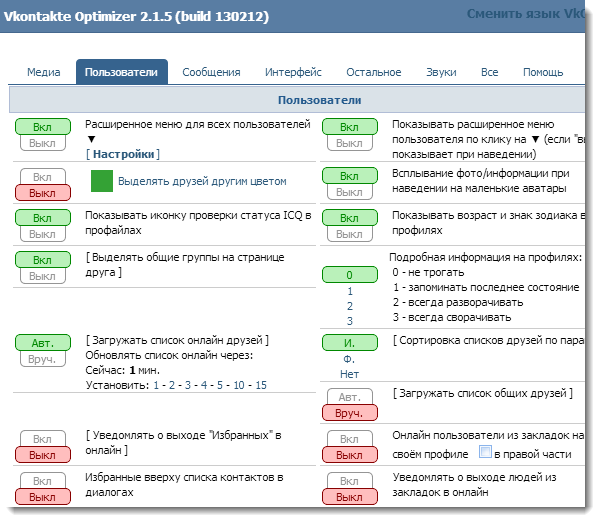Open the Медиа tab
Viewport: 600px width, 522px height.
pos(44,72)
